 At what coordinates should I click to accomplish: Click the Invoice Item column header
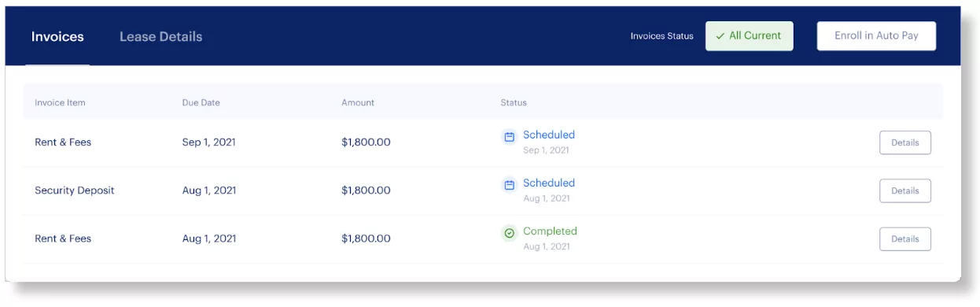60,102
